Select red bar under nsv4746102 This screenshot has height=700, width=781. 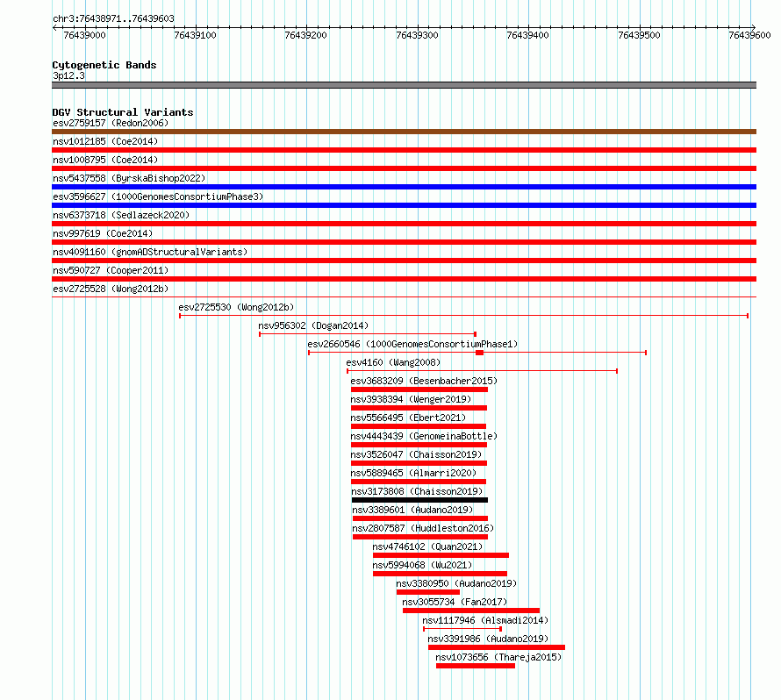click(x=441, y=555)
